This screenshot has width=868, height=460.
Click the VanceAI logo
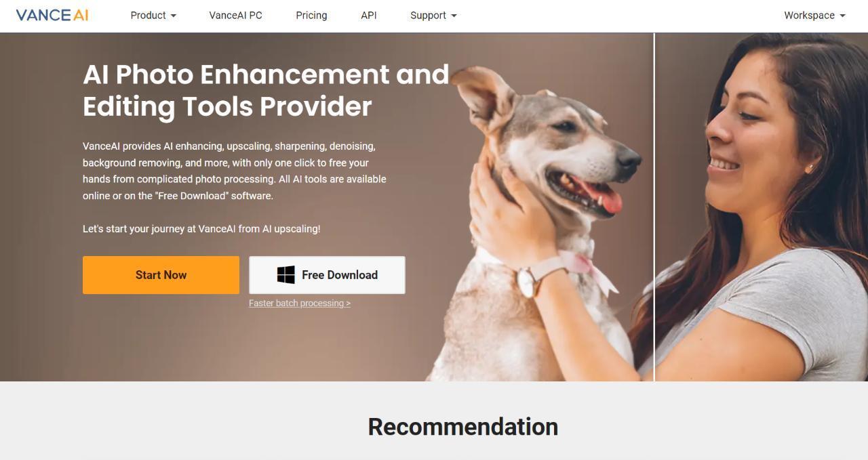[52, 15]
